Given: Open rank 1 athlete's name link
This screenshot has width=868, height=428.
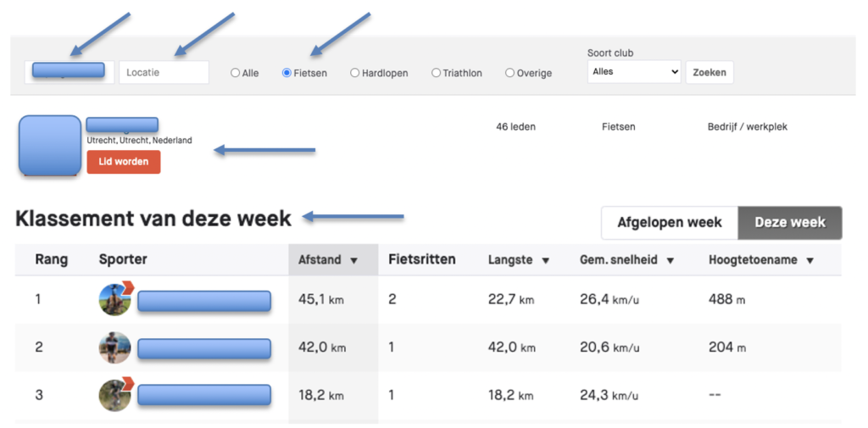Looking at the screenshot, I should click(x=204, y=301).
